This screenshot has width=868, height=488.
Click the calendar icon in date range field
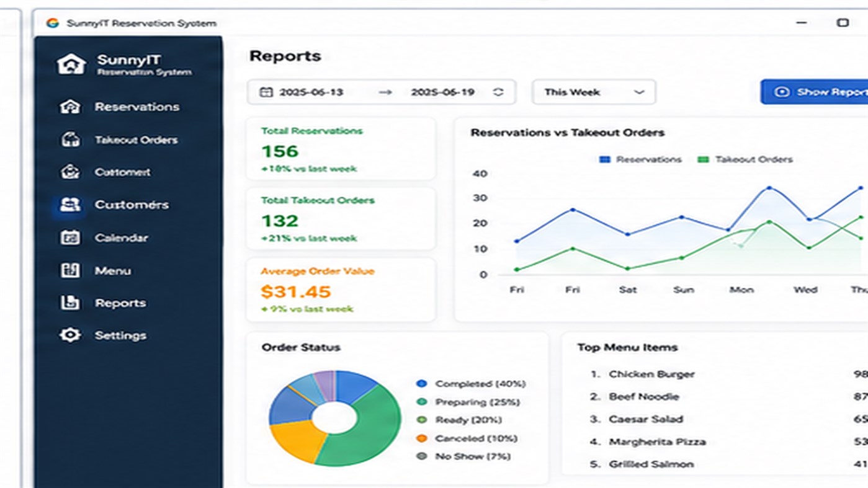point(266,92)
